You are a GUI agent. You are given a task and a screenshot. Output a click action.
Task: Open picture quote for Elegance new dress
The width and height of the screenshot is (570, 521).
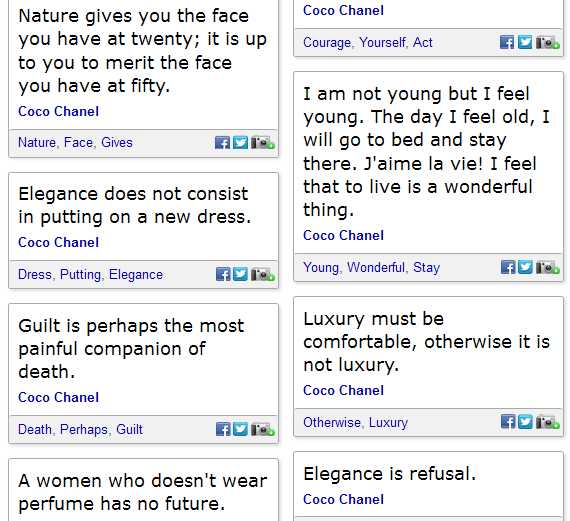coord(262,274)
